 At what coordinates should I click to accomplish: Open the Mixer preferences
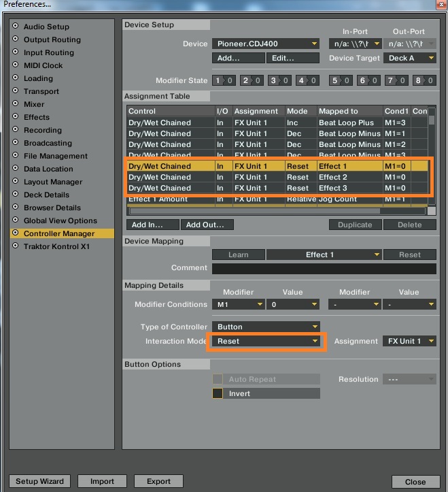tap(34, 104)
